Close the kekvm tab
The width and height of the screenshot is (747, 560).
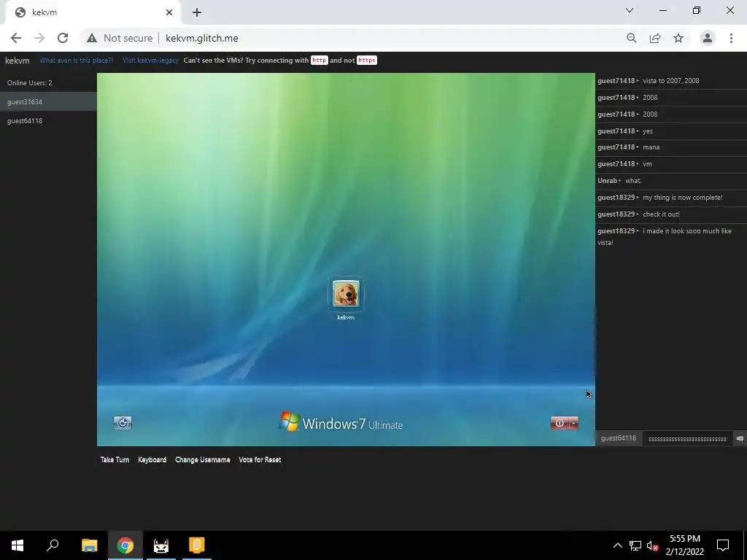169,12
